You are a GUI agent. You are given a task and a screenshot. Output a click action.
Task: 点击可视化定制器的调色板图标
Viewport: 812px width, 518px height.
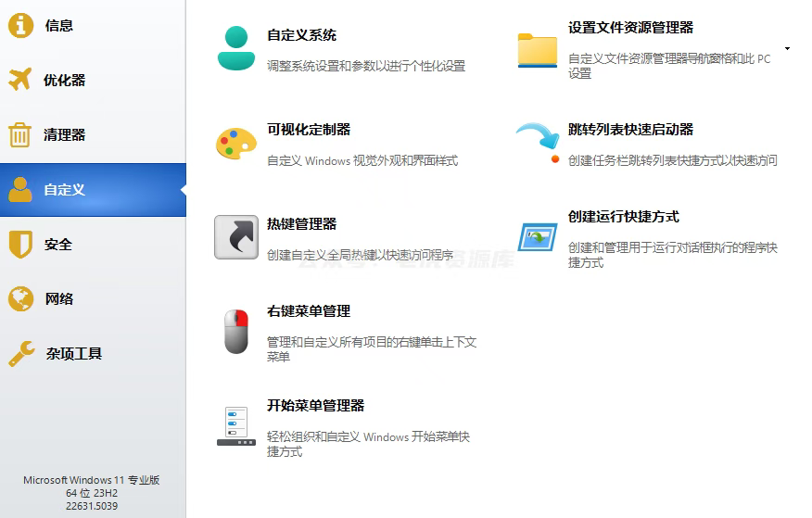click(x=235, y=145)
